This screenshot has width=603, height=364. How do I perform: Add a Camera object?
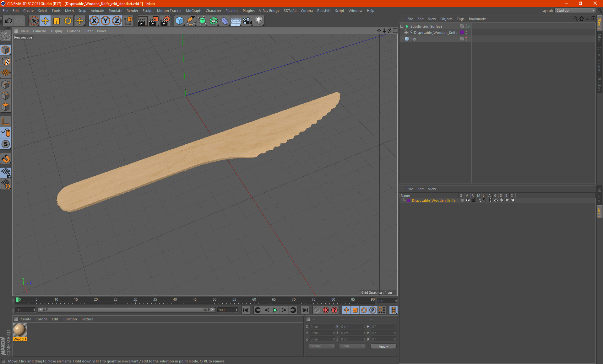coord(247,21)
